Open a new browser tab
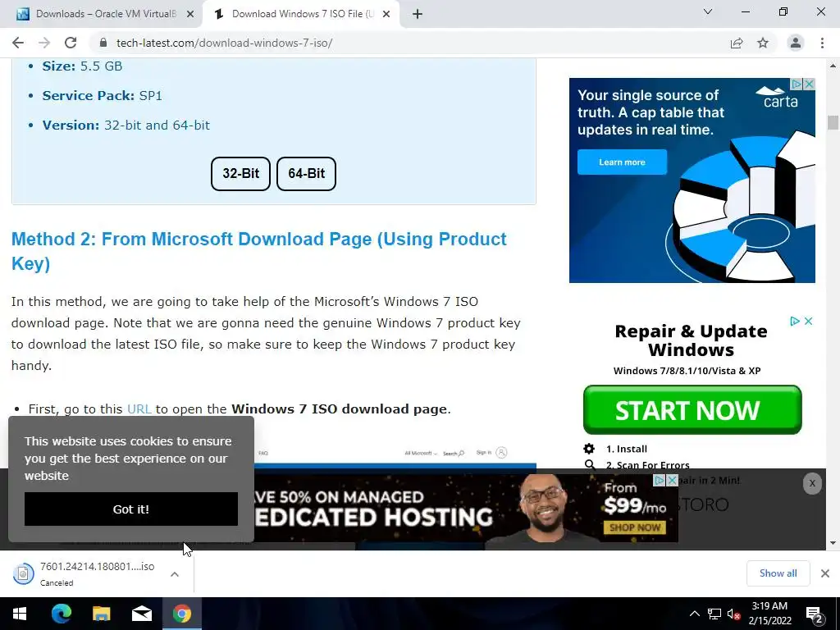840x630 pixels. [418, 14]
